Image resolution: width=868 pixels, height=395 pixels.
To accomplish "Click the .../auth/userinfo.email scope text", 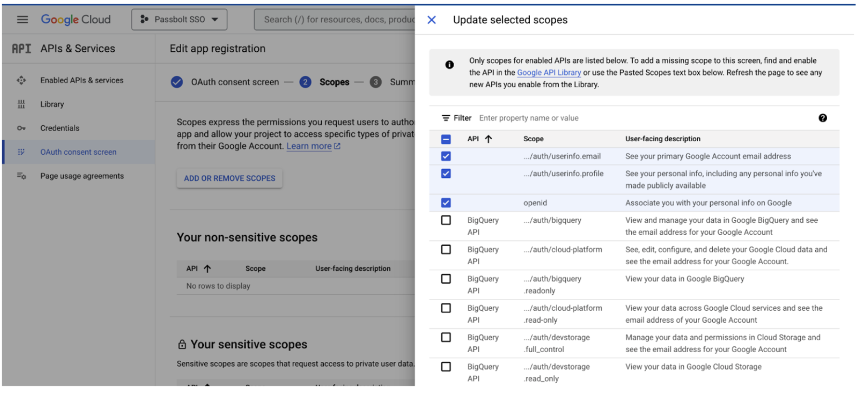I will click(x=562, y=156).
